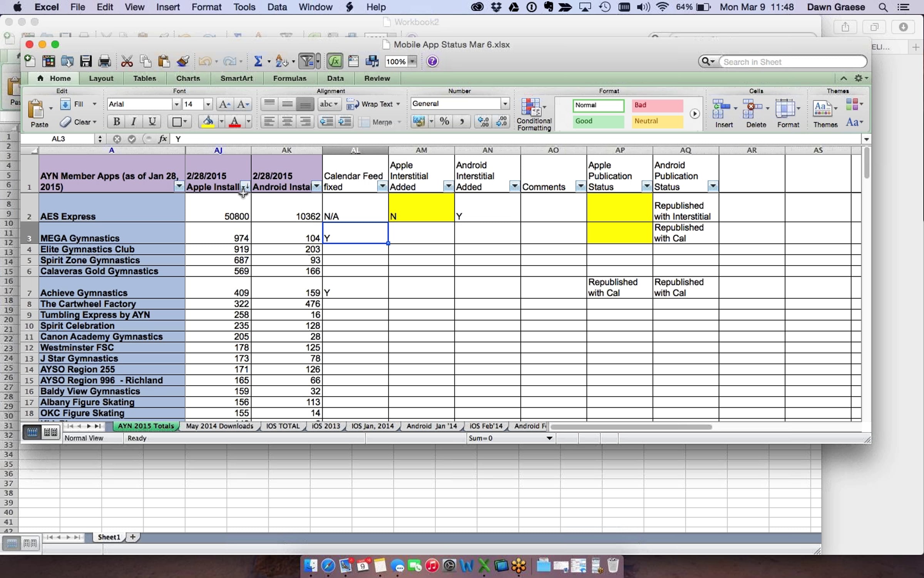Apply the Good cell style

598,121
